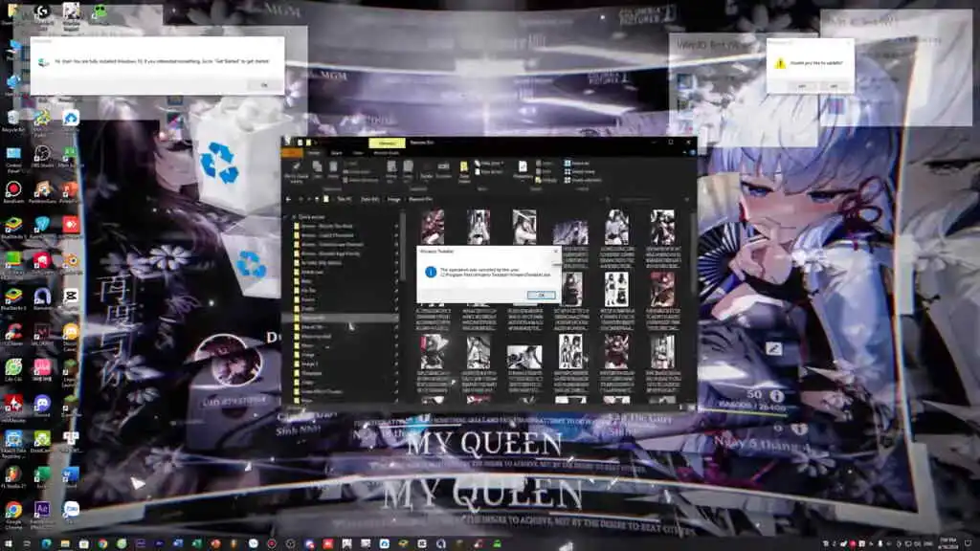Click Select all in the ribbon
The width and height of the screenshot is (980, 551).
pyautogui.click(x=576, y=163)
